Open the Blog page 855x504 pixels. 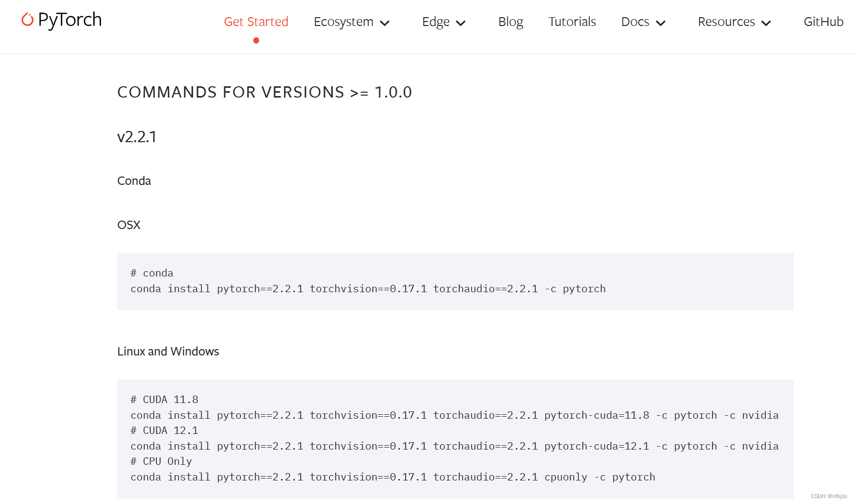click(x=511, y=22)
